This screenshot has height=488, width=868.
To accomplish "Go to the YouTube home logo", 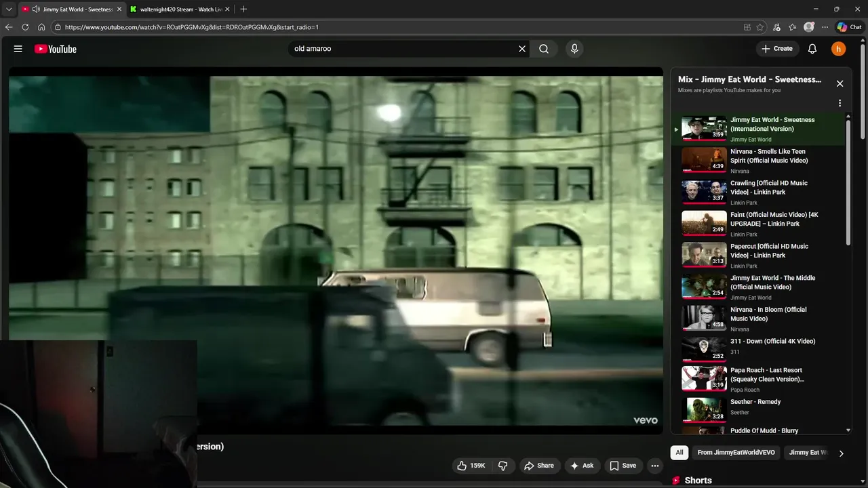I will click(x=56, y=49).
